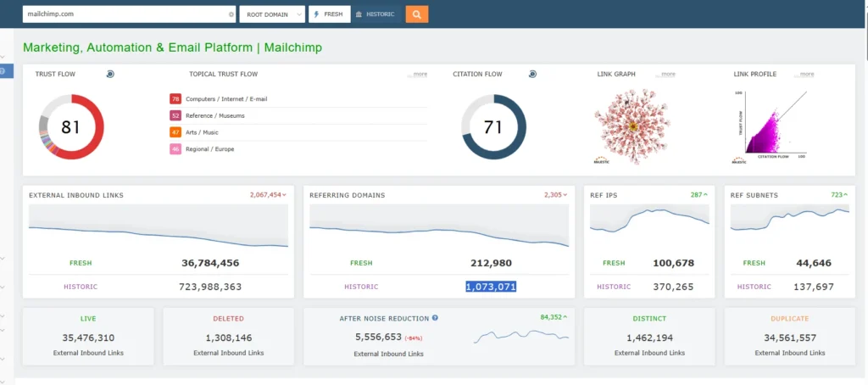This screenshot has height=385, width=868.
Task: Open the blue sidebar icon on left edge
Action: pos(3,71)
